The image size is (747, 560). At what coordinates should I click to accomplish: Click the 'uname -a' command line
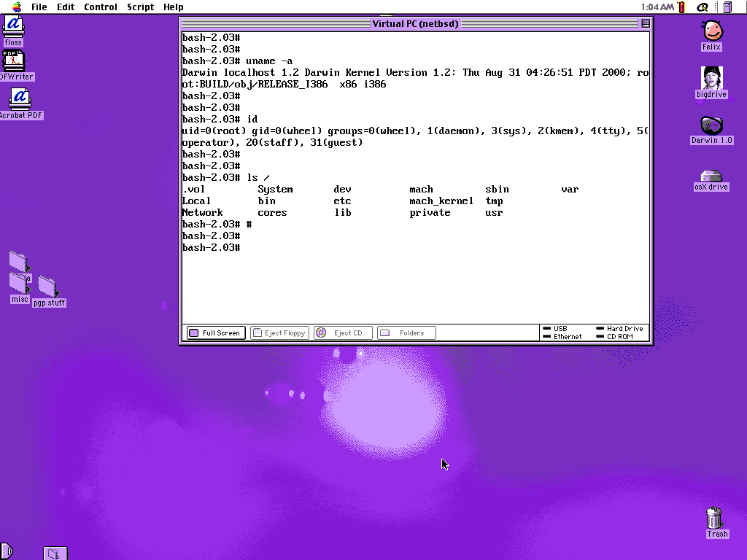[237, 61]
